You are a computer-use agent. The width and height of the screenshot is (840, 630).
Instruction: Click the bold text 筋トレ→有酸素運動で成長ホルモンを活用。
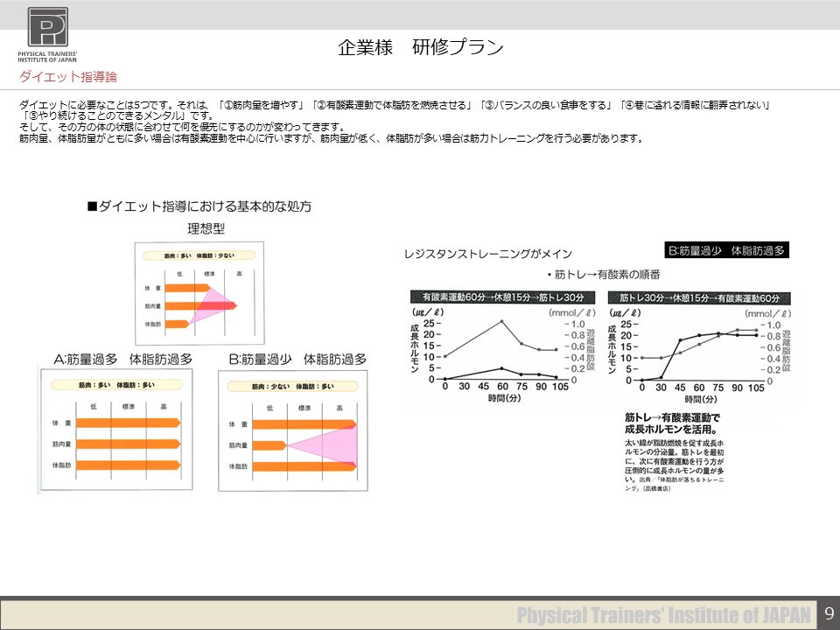coord(672,423)
